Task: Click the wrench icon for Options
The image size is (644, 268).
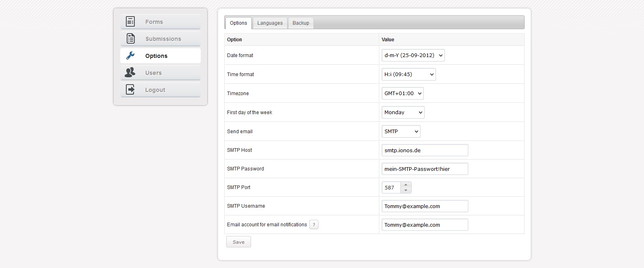Action: 130,55
